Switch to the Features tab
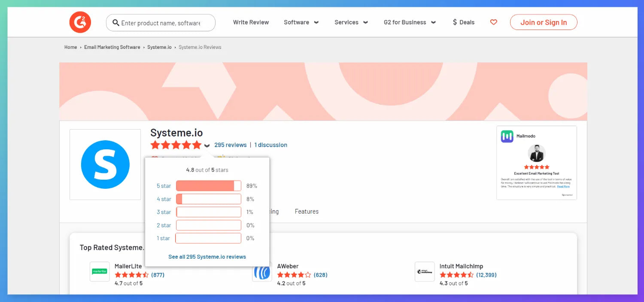644x302 pixels. pos(307,211)
